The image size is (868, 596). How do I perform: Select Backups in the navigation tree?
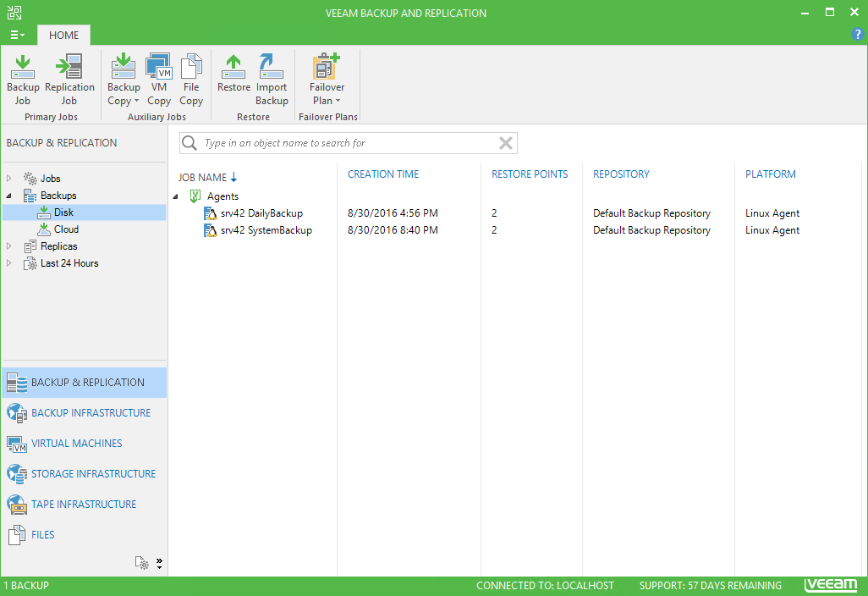[x=58, y=196]
